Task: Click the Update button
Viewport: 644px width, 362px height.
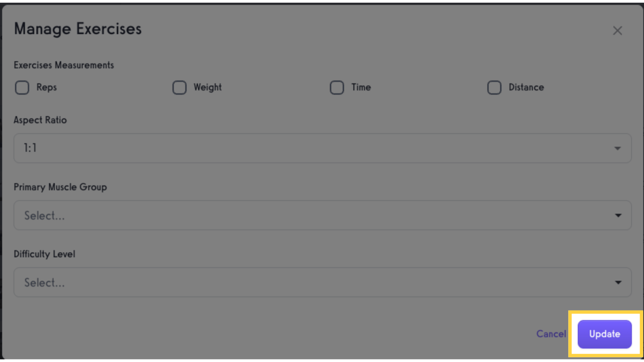Action: pos(604,334)
